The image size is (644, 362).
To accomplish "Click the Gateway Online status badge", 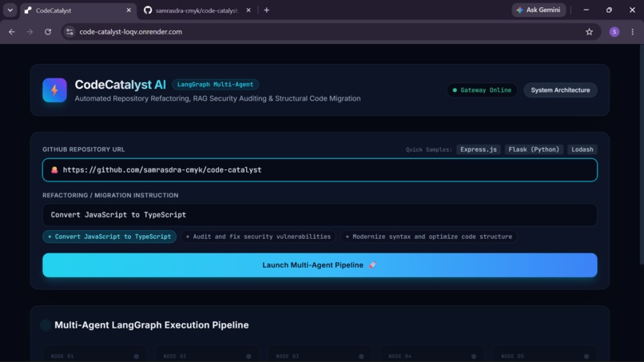I will point(482,90).
